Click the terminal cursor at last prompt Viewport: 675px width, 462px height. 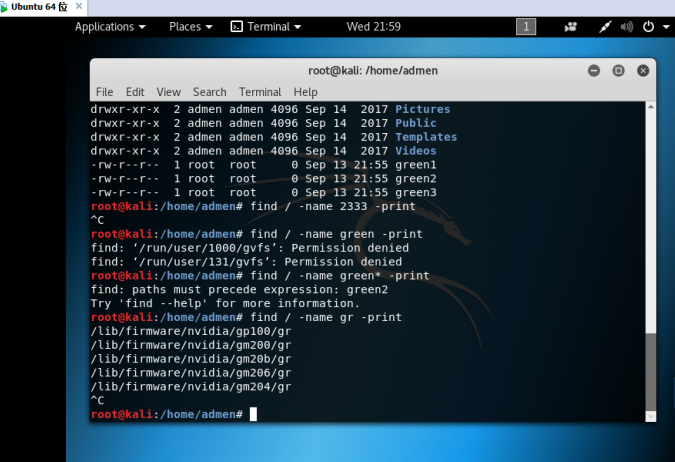253,414
